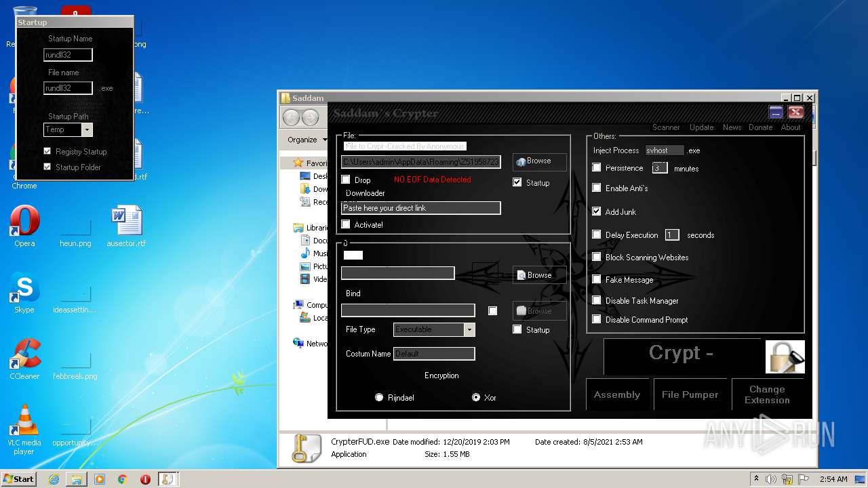The width and height of the screenshot is (868, 488).
Task: Enable Delay Execution checkbox
Action: coord(597,235)
